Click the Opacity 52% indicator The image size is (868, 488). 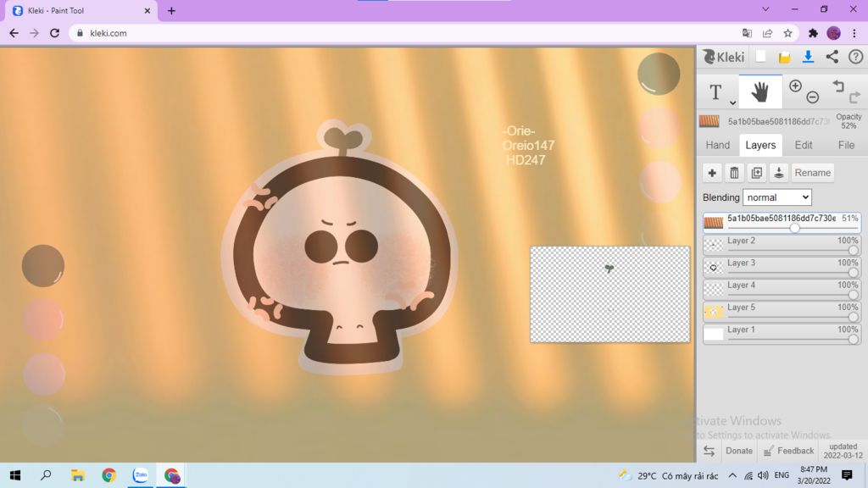point(848,121)
